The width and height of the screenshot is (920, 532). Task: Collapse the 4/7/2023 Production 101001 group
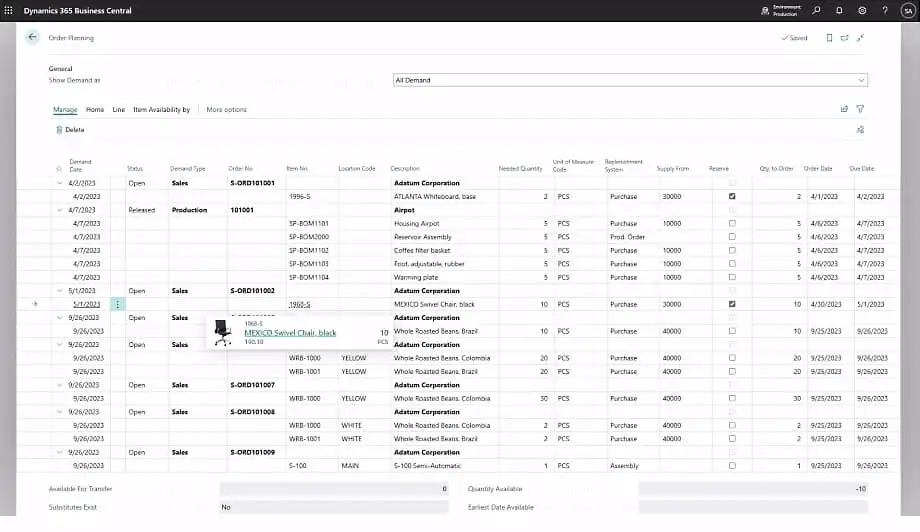(x=59, y=210)
